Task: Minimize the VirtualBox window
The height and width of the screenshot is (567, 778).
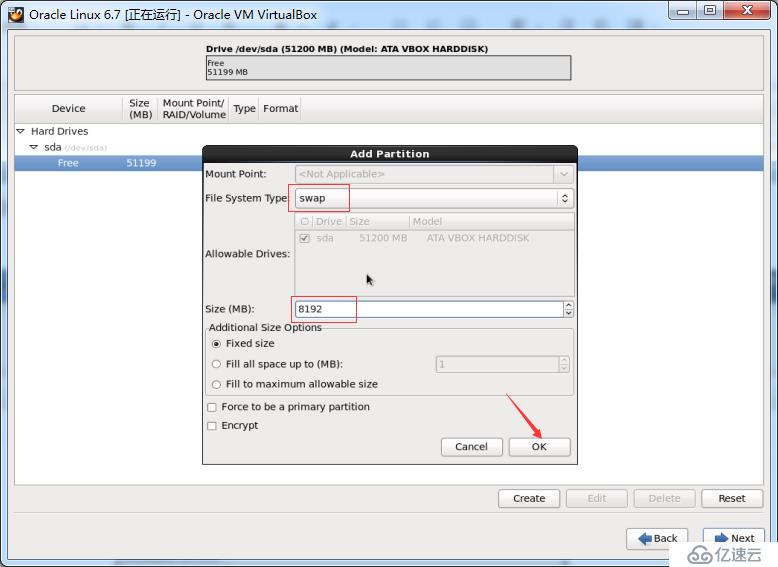Action: pyautogui.click(x=683, y=10)
